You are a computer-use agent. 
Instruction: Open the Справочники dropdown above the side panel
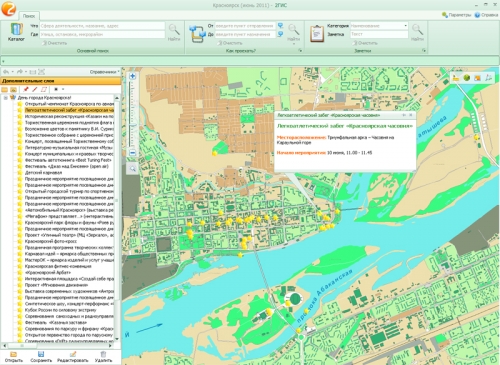point(104,72)
